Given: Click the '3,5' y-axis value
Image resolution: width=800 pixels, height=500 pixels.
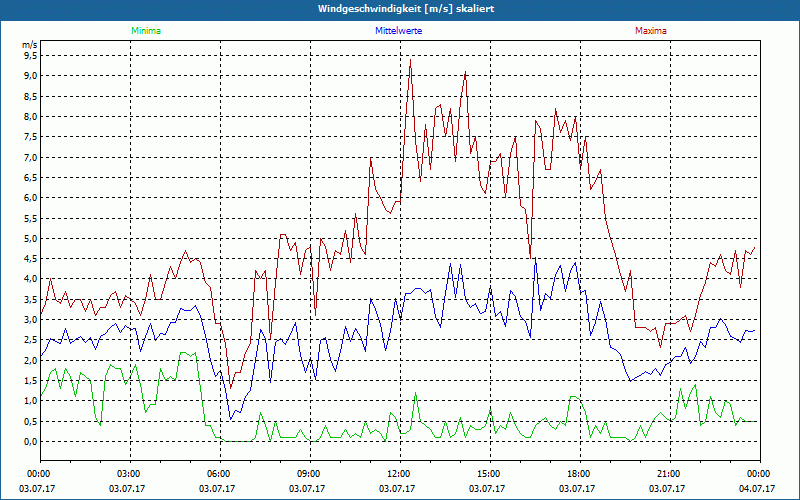Looking at the screenshot, I should 31,299.
